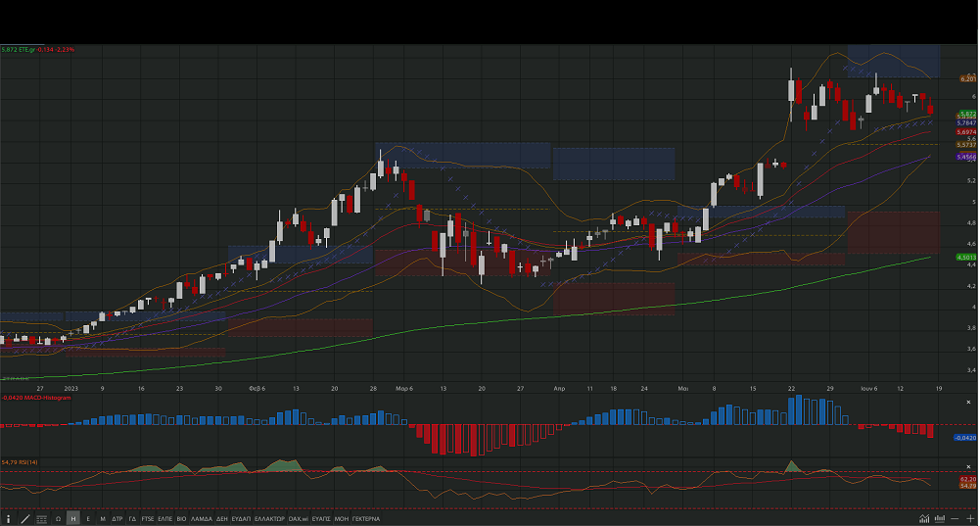Screen dimensions: 980x526
Task: Click the -0,0420 MACD value tag
Action: pyautogui.click(x=965, y=438)
